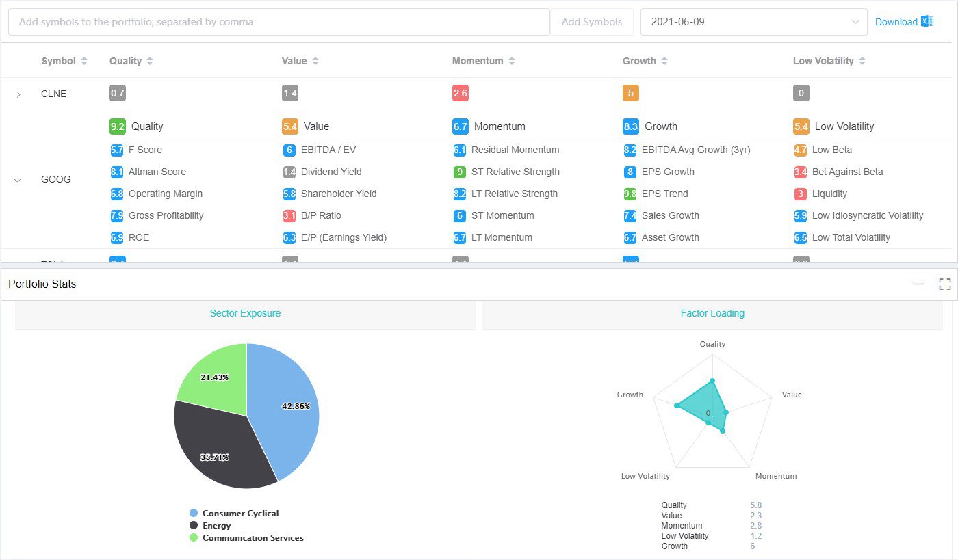Open the 2021-06-09 date dropdown

click(753, 22)
